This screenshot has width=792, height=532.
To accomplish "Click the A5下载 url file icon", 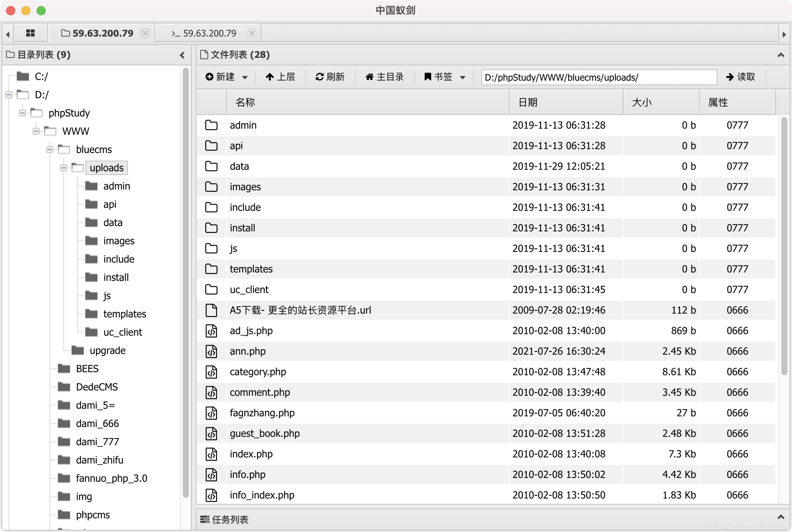I will tap(211, 310).
